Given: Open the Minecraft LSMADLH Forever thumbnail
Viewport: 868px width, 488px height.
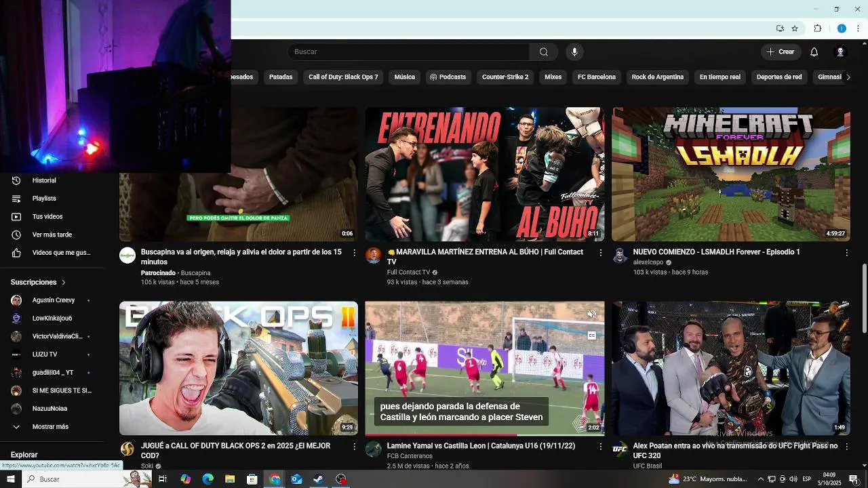Looking at the screenshot, I should pyautogui.click(x=731, y=174).
